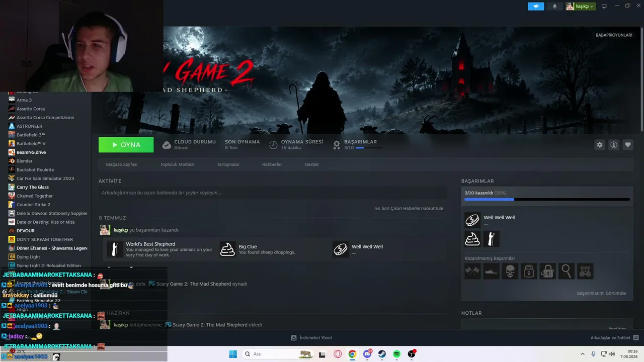
Task: Select Well Well Well coin icon in Başarımlar panel
Action: [472, 220]
